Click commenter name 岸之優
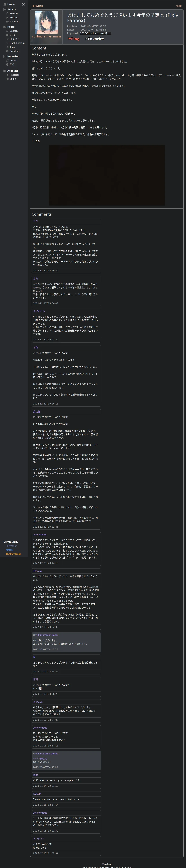This screenshot has height=868, width=186. point(37,412)
